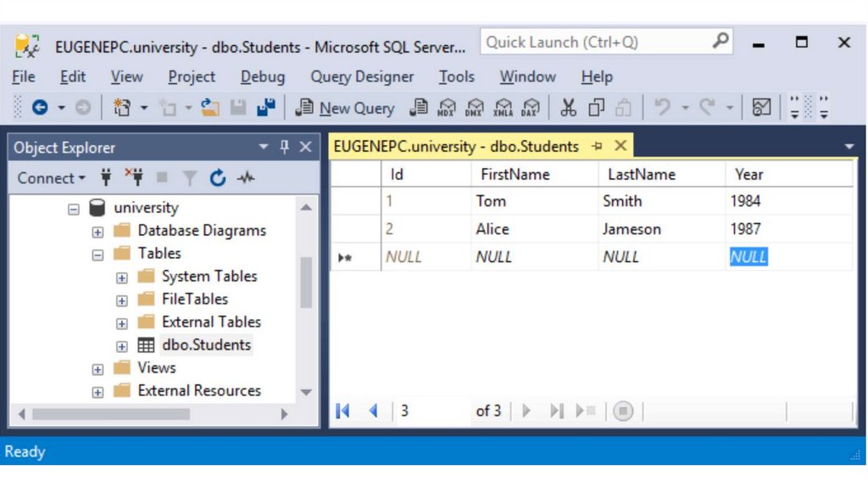868x487 pixels.
Task: Collapse the Tables folder
Action: click(97, 255)
